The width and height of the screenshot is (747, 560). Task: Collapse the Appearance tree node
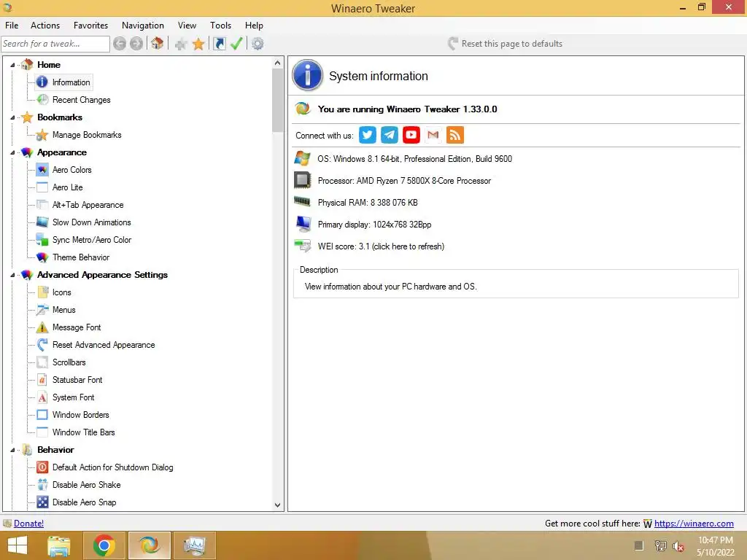point(12,152)
